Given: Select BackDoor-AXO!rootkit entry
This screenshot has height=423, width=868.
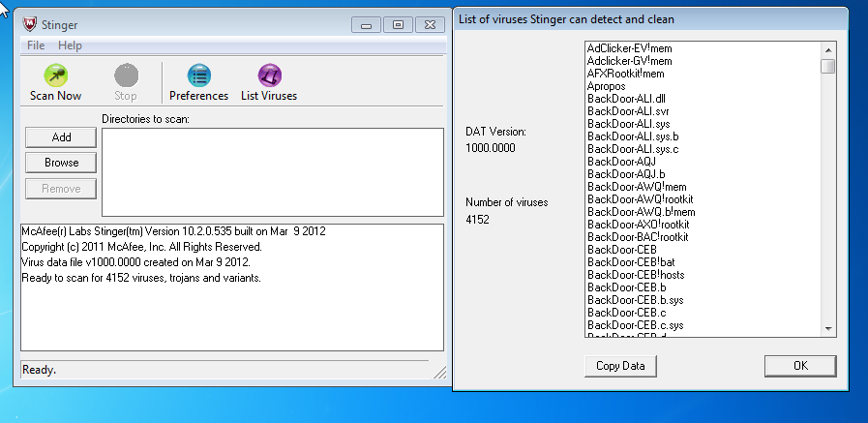Looking at the screenshot, I should point(639,225).
